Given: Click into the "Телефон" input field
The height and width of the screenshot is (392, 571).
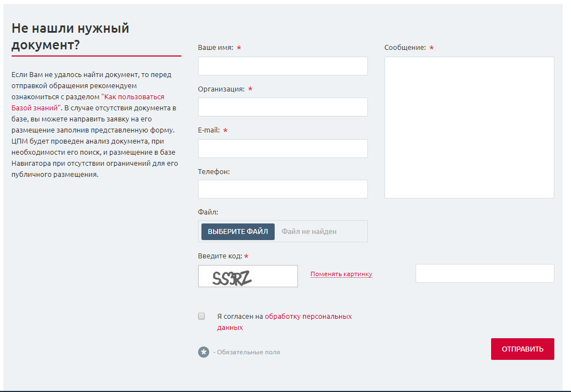Looking at the screenshot, I should tap(282, 189).
